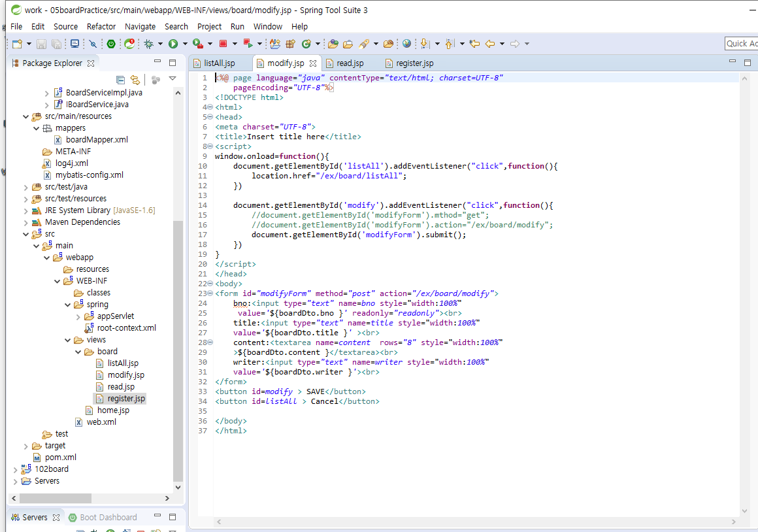Collapse the form block at line 23

point(210,293)
